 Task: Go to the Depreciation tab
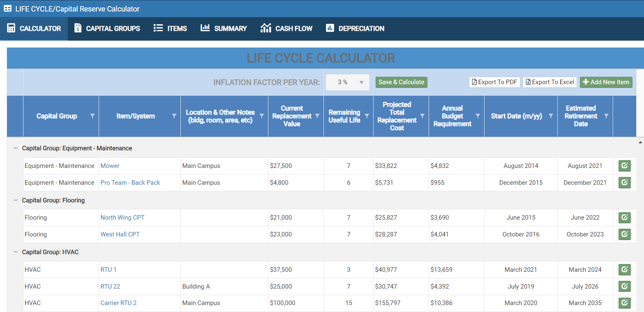[355, 28]
